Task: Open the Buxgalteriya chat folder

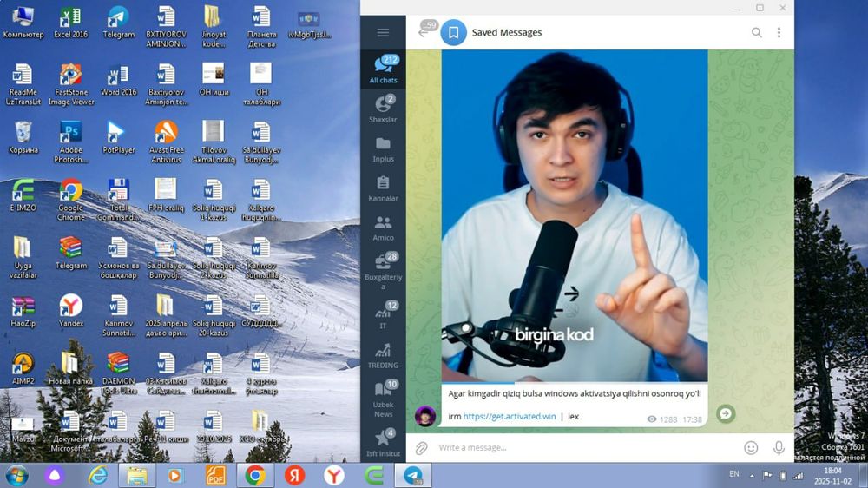Action: (383, 270)
